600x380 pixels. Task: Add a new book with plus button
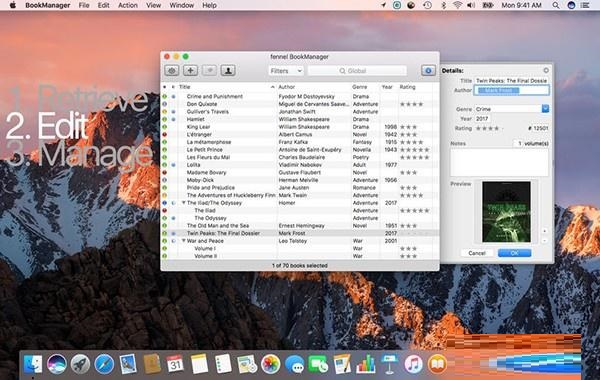pos(190,70)
